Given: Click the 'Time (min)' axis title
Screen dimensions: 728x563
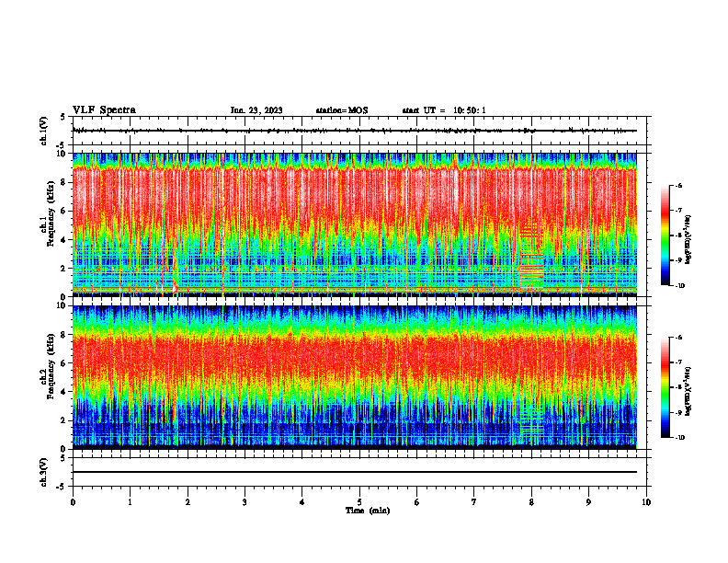Looking at the screenshot, I should [368, 511].
